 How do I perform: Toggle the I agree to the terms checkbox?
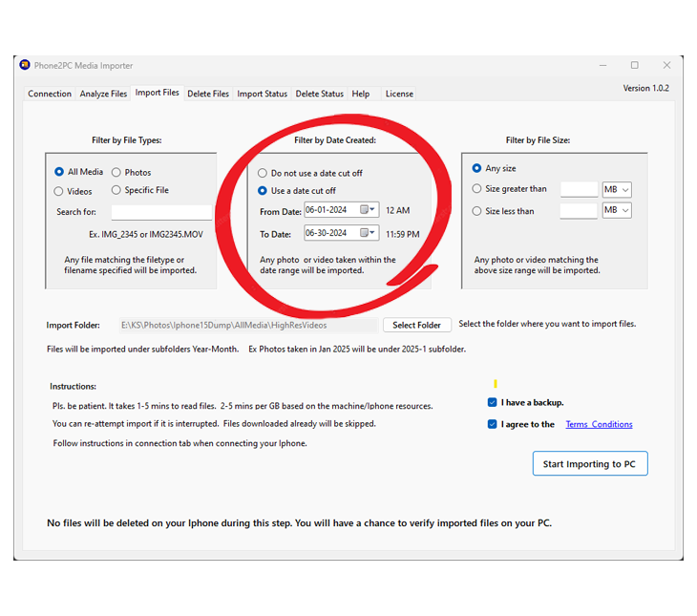(492, 424)
